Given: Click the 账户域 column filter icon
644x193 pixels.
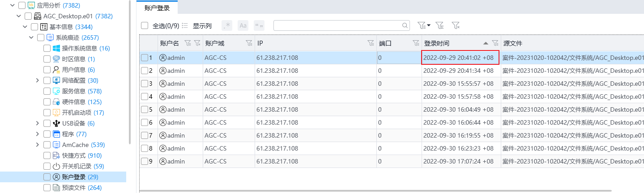Looking at the screenshot, I should tap(249, 43).
